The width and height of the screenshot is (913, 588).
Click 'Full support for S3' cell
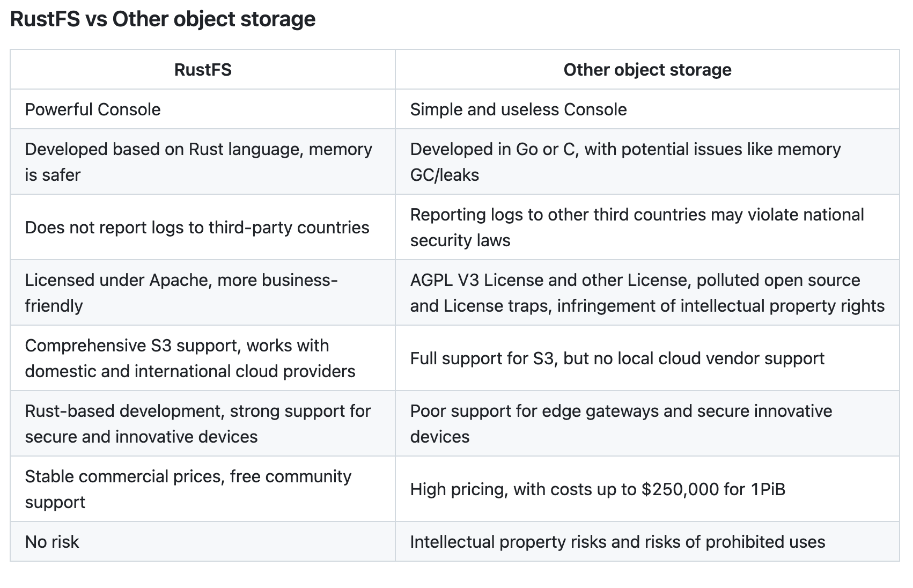coord(647,358)
